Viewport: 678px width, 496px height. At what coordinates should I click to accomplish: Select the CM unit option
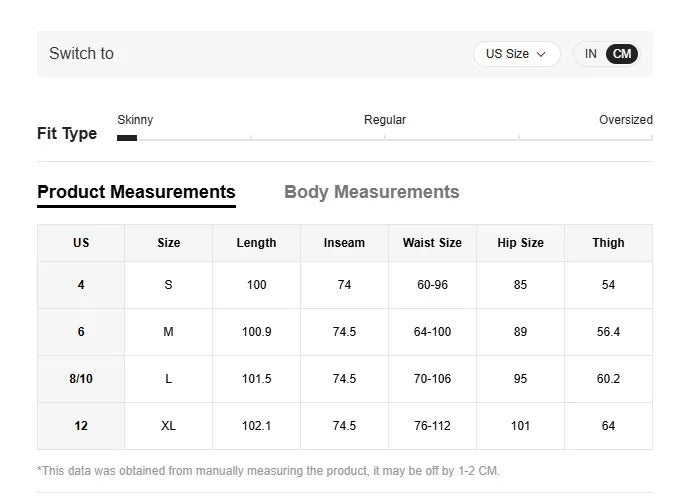622,54
